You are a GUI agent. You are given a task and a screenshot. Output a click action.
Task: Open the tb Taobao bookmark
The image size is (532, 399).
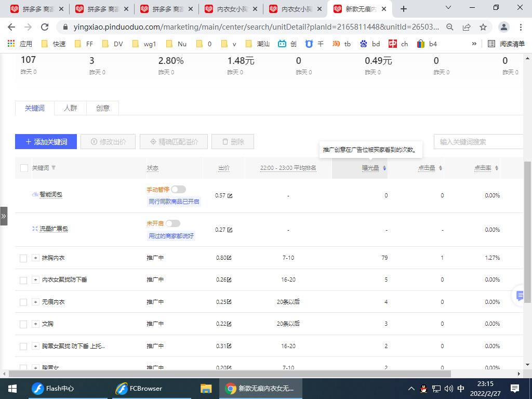(x=342, y=44)
